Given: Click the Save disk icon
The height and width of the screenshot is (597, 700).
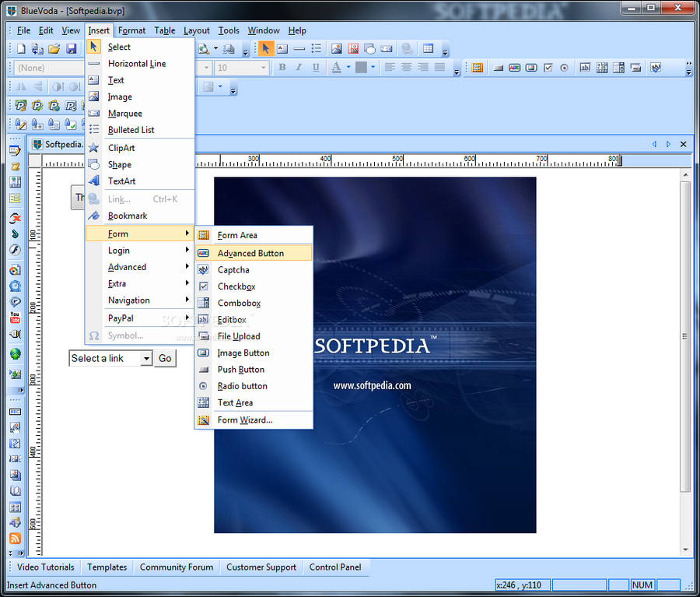Looking at the screenshot, I should 72,49.
